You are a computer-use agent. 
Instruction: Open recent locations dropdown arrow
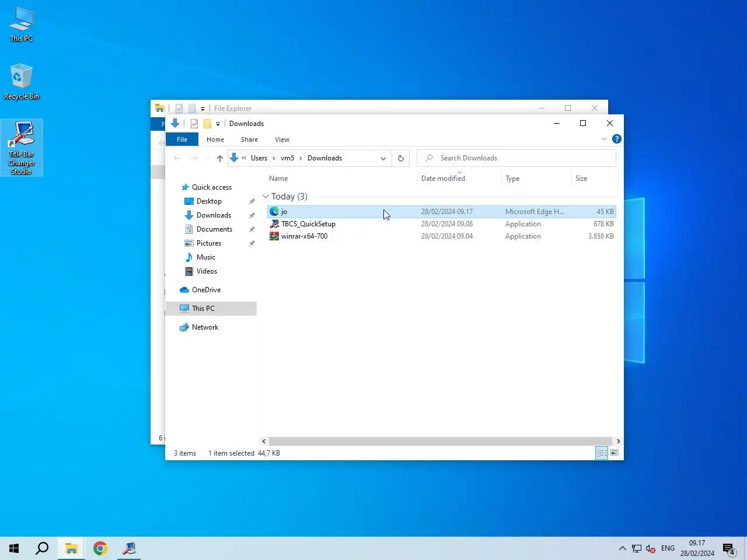[x=208, y=158]
